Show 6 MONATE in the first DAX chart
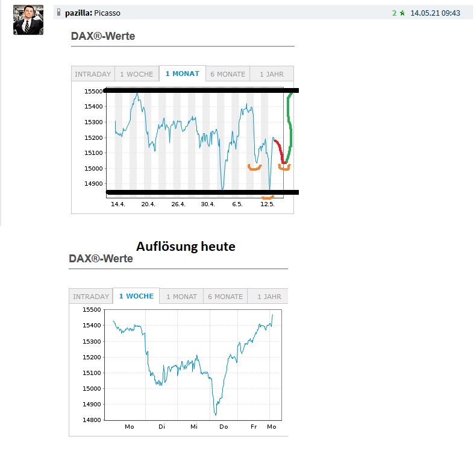This screenshot has width=476, height=451. tap(227, 74)
